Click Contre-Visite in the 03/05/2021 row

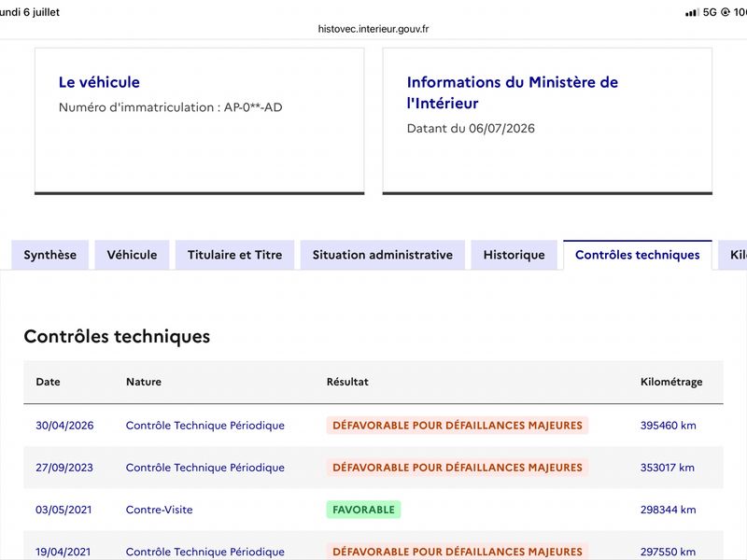tap(159, 510)
